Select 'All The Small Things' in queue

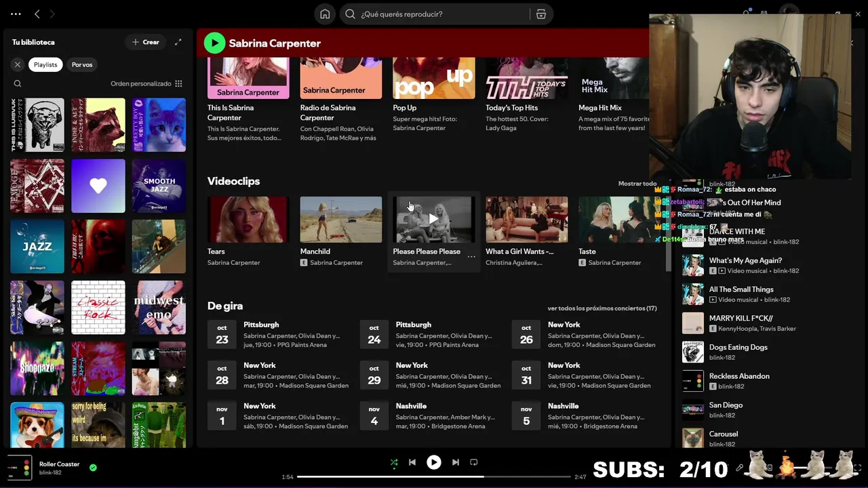pyautogui.click(x=741, y=294)
